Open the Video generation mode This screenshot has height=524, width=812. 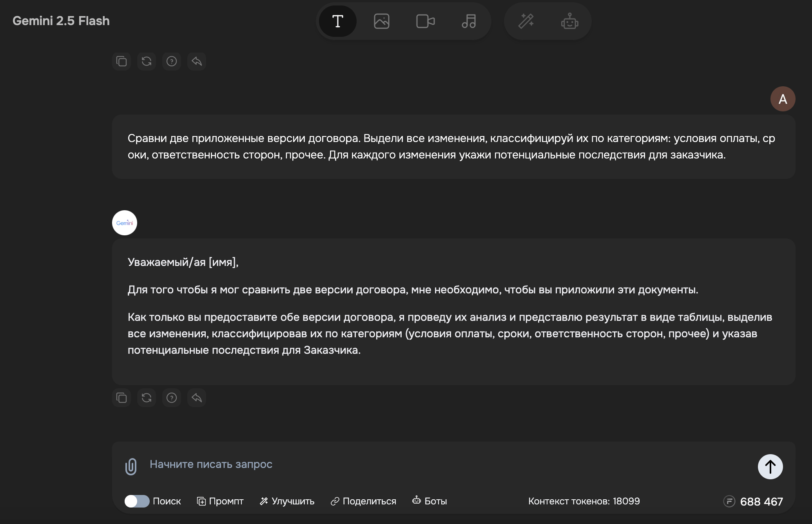(425, 21)
